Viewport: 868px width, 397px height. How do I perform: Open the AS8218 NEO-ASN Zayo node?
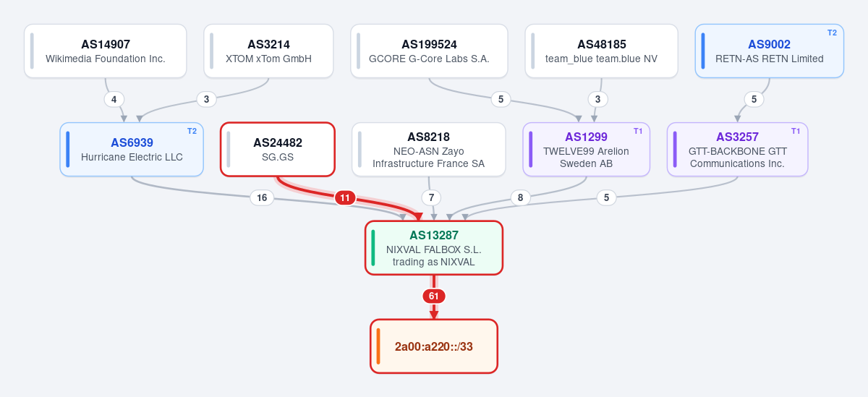click(429, 150)
